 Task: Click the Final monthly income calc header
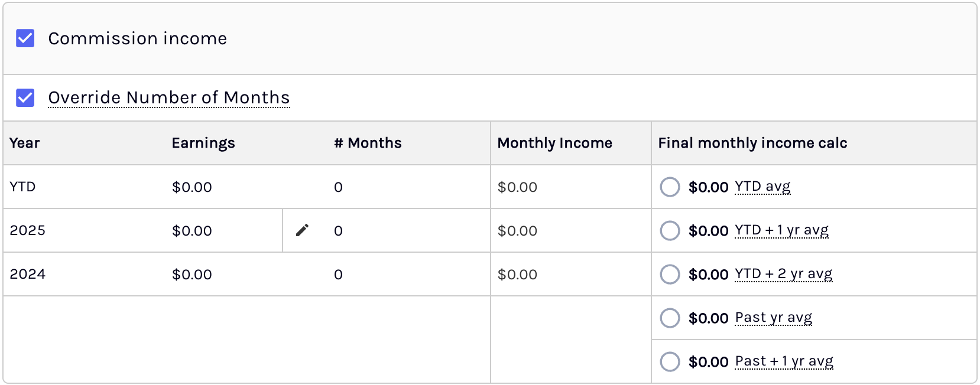(752, 143)
